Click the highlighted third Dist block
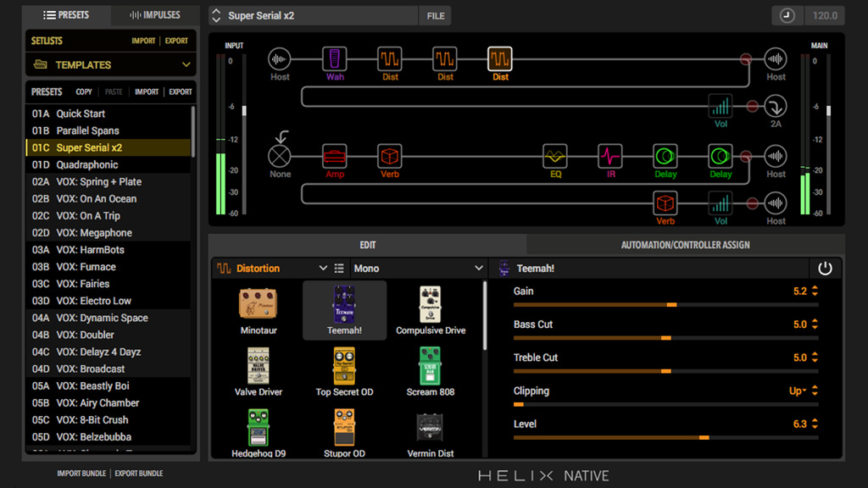Viewport: 868px width, 488px height. [500, 59]
